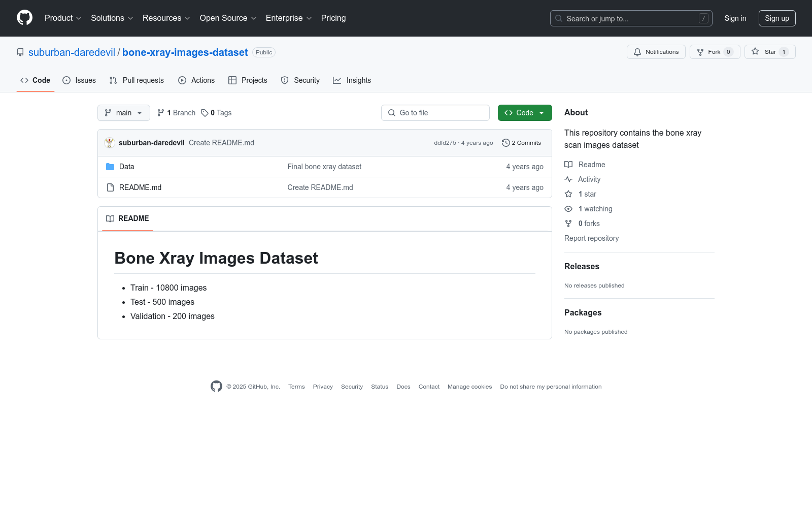The width and height of the screenshot is (812, 508).
Task: Click the eye icon beside 1 watching
Action: pyautogui.click(x=568, y=209)
